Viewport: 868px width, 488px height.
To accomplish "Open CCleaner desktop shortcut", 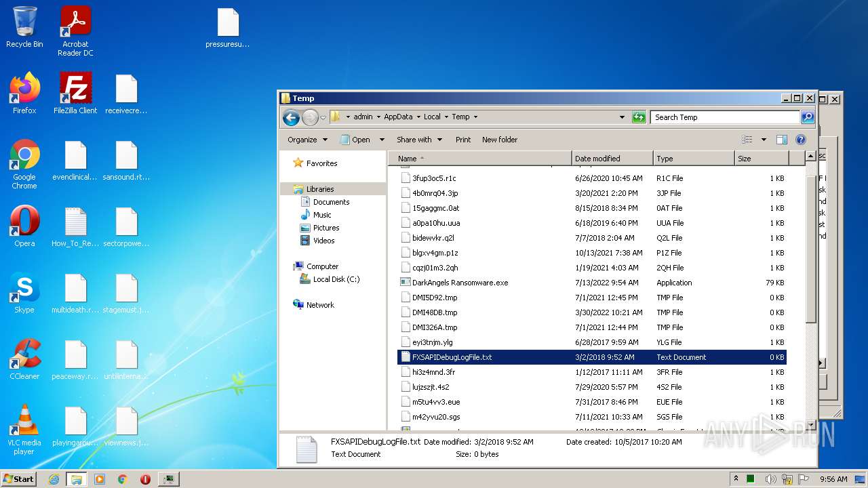I will [24, 359].
